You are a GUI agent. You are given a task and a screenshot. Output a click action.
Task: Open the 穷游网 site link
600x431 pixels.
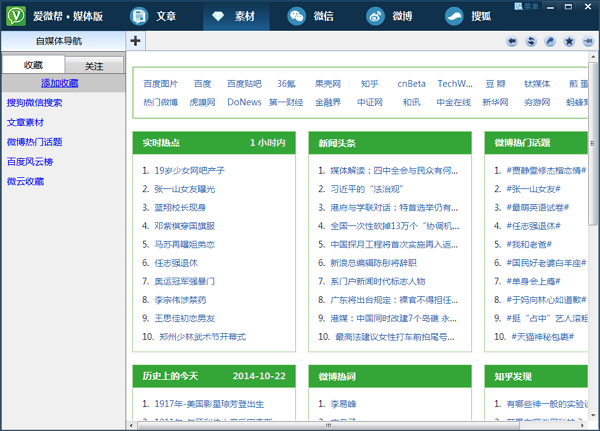[x=537, y=102]
